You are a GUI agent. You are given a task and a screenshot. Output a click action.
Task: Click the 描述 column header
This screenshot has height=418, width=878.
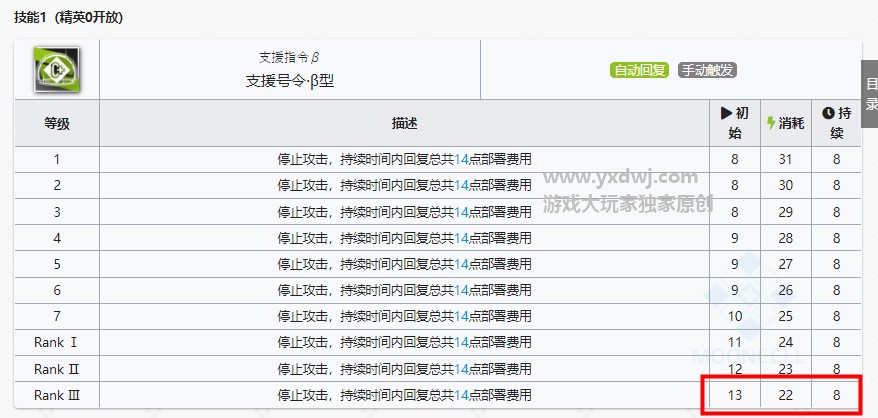pos(404,123)
